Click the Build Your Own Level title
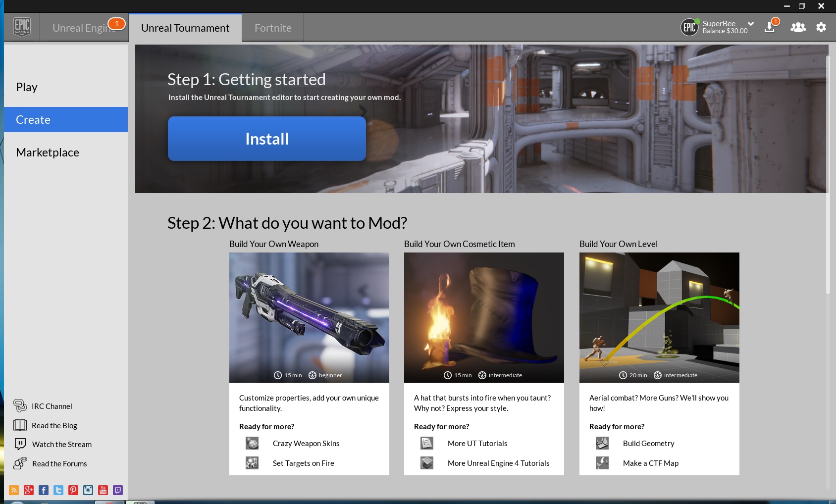836x504 pixels. click(619, 244)
